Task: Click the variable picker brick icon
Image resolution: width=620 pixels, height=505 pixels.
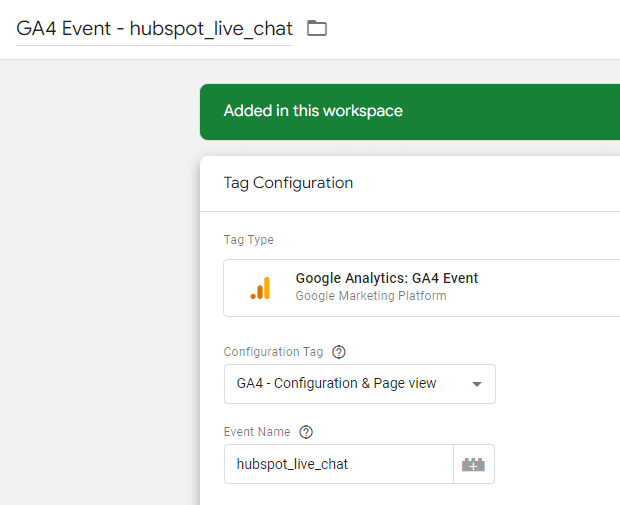Action: pos(473,464)
